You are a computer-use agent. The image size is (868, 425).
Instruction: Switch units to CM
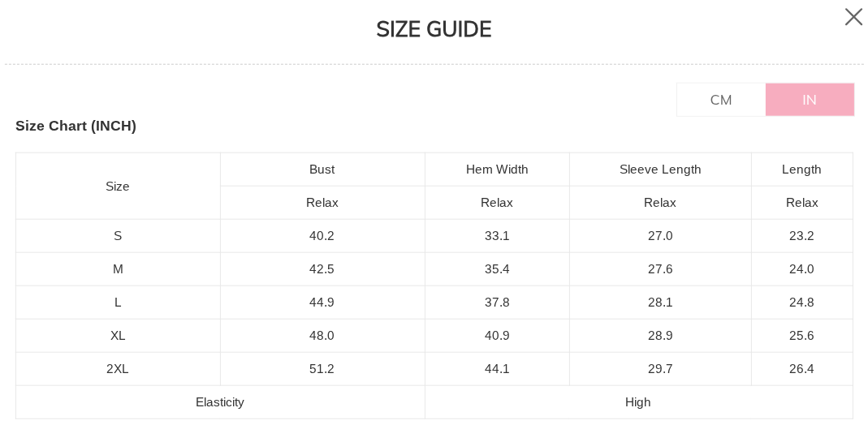click(x=721, y=100)
